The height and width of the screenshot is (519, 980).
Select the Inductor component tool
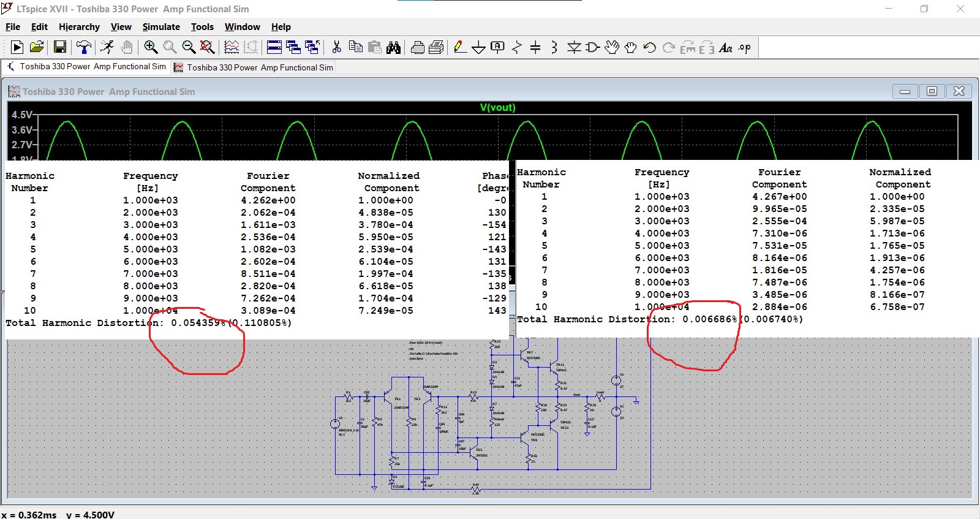tap(554, 47)
